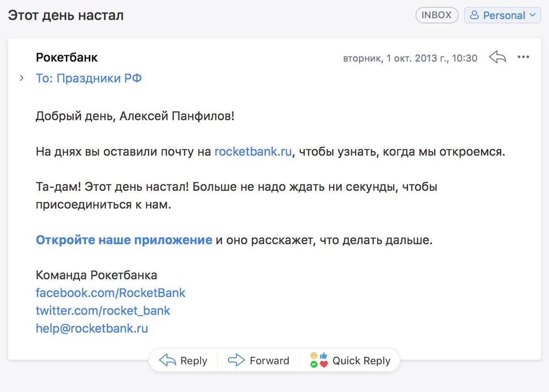Click the sender name Рокетбанк
The height and width of the screenshot is (392, 549).
click(x=67, y=58)
